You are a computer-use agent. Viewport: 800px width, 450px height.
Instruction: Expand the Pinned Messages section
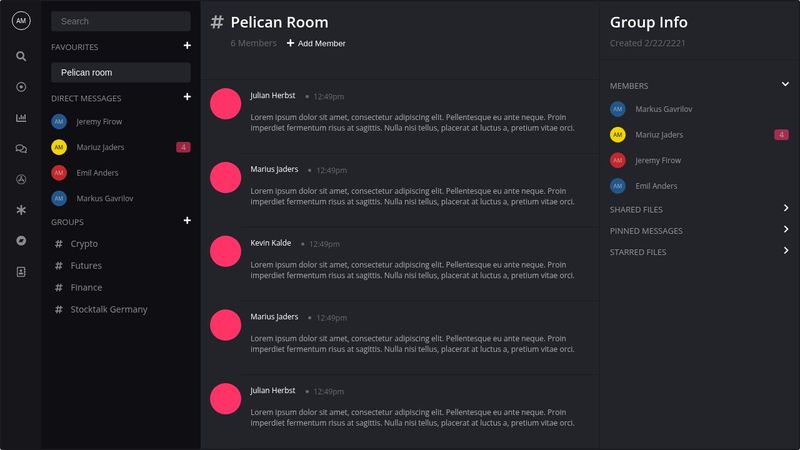[x=786, y=230]
